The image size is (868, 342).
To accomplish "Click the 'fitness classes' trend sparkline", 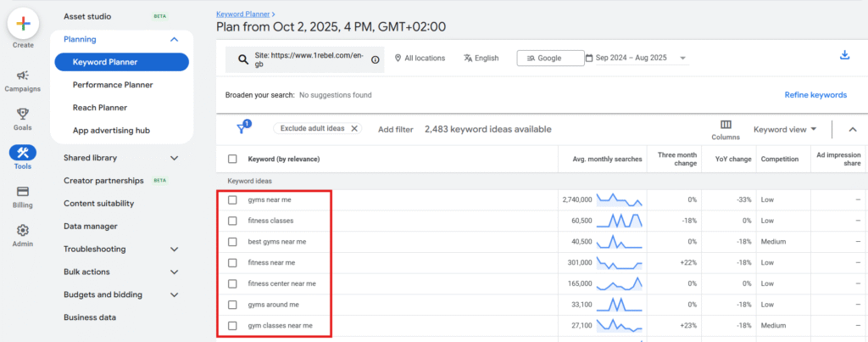I will point(619,221).
